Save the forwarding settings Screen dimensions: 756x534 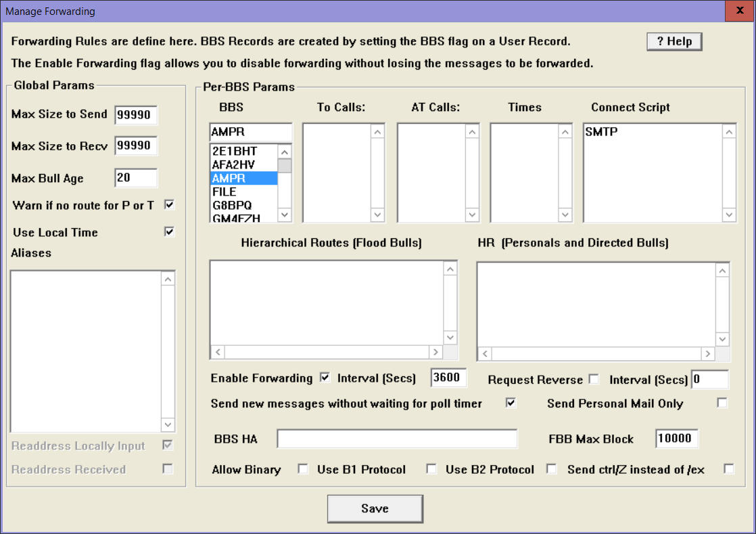point(375,509)
